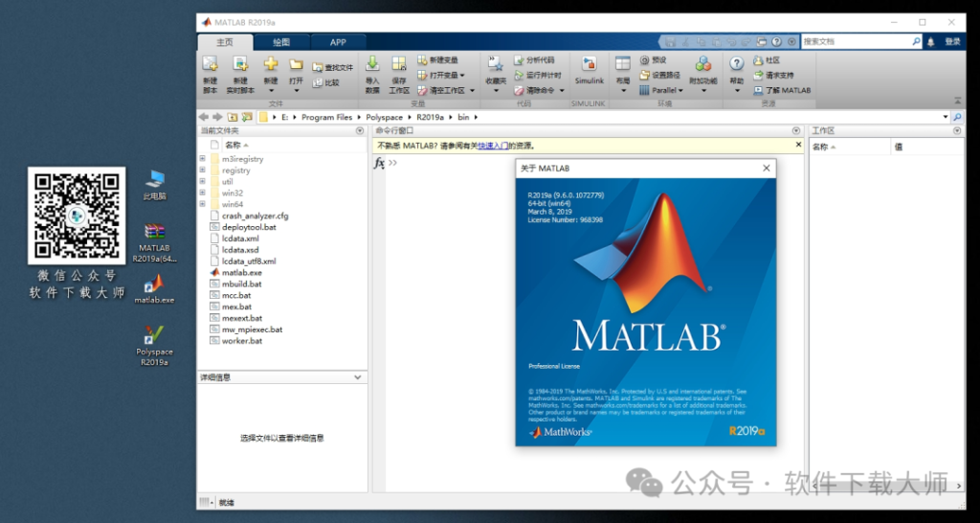Open the Polyspace R2019a desktop shortcut
980x523 pixels.
(153, 344)
